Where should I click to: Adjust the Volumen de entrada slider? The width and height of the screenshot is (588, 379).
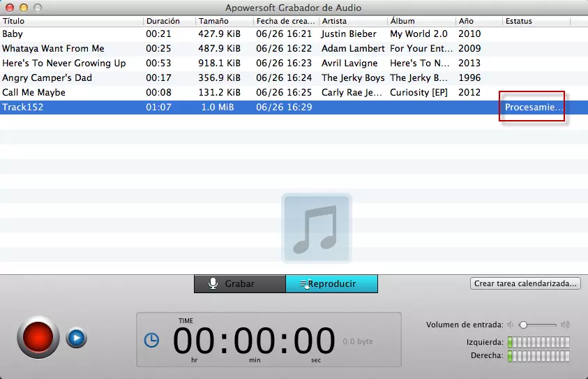point(523,325)
